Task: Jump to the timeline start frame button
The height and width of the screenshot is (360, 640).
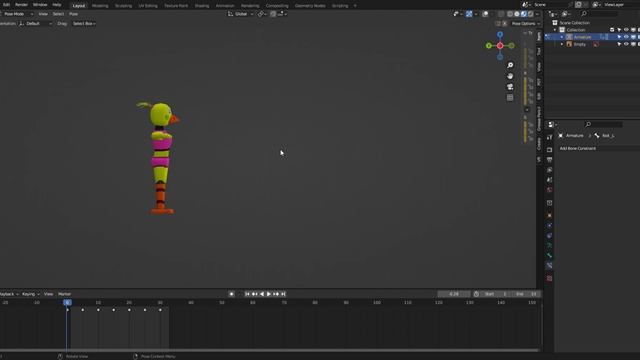Action: [247, 294]
